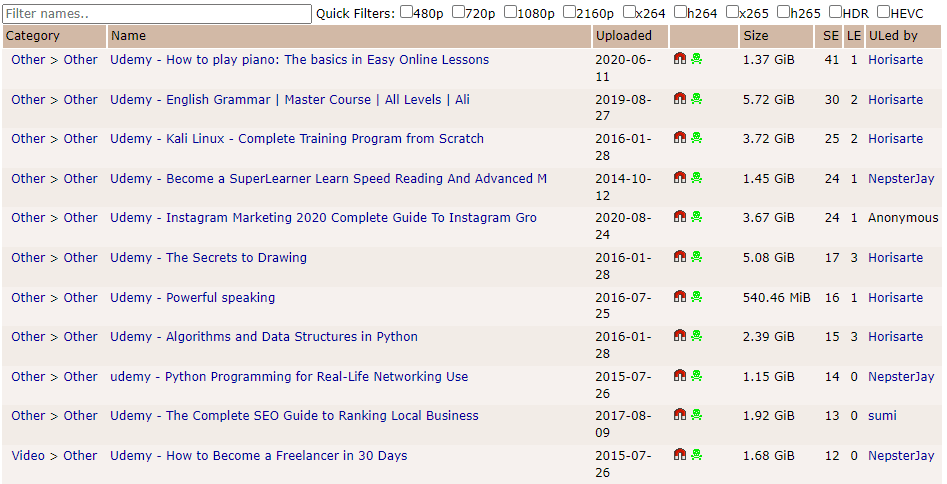Viewport: 947px width, 484px height.
Task: Click the 2017-08-09 upload date
Action: [623, 424]
